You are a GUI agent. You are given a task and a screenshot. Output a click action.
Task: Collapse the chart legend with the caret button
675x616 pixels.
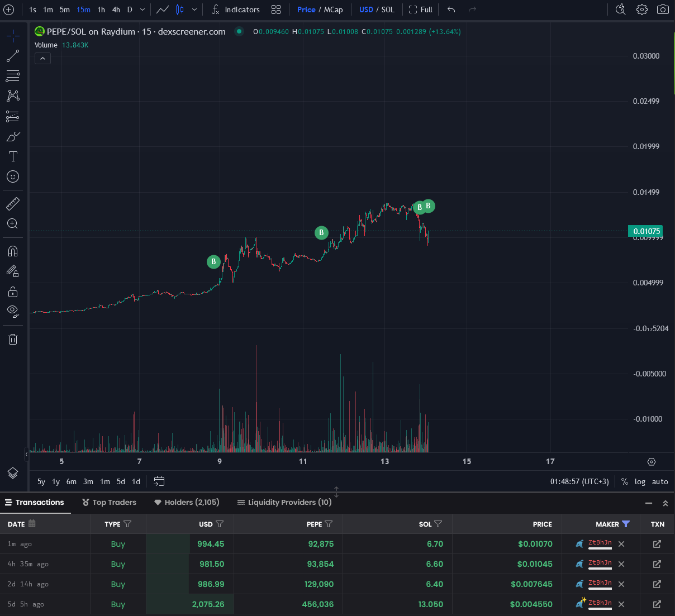tap(42, 58)
